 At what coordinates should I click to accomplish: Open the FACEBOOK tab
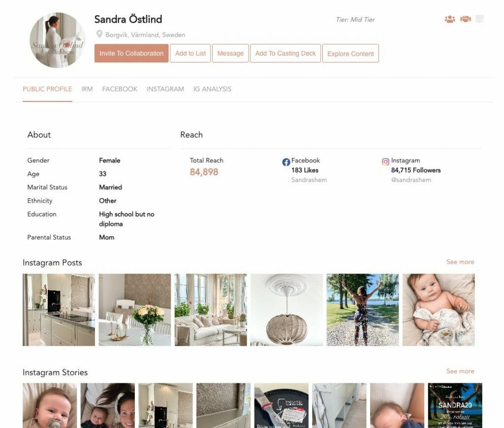point(120,89)
